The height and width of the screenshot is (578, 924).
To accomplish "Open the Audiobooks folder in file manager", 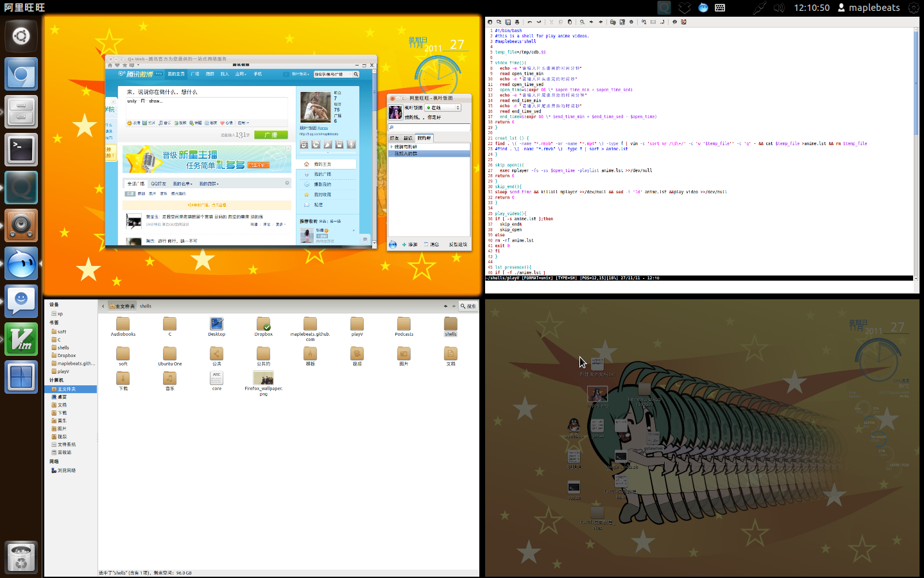I will click(123, 326).
